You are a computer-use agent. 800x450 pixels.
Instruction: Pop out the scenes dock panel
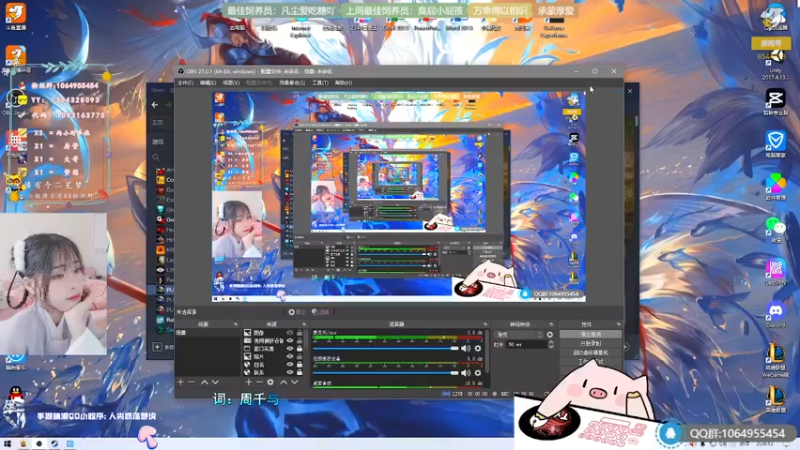235,324
